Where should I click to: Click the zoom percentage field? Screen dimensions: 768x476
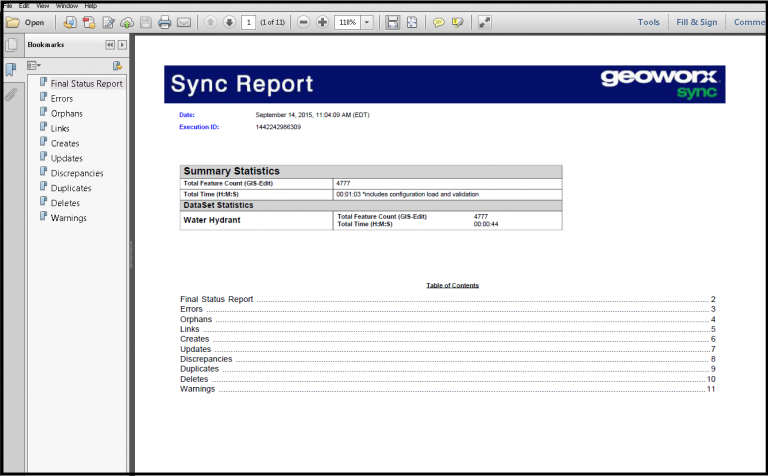(x=347, y=23)
